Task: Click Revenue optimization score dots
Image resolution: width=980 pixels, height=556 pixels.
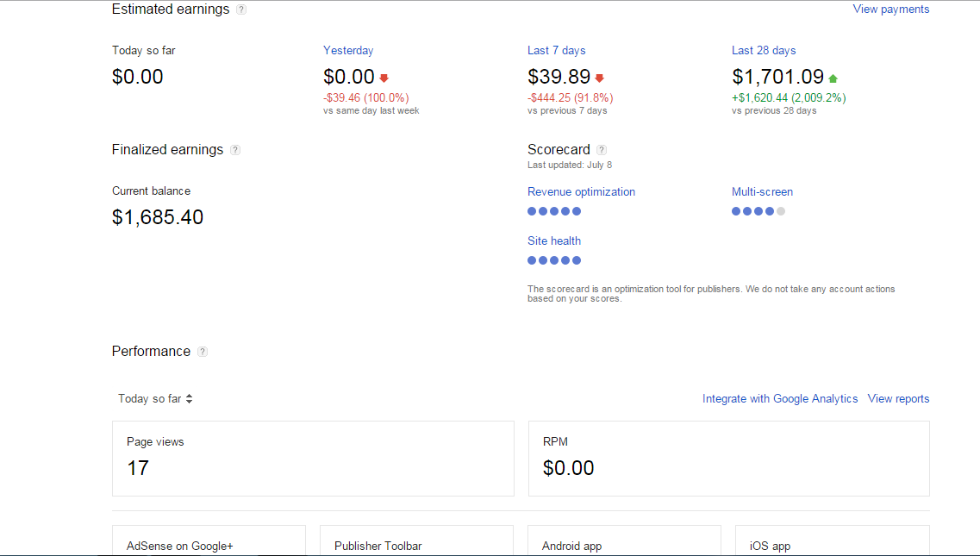Action: coord(554,211)
